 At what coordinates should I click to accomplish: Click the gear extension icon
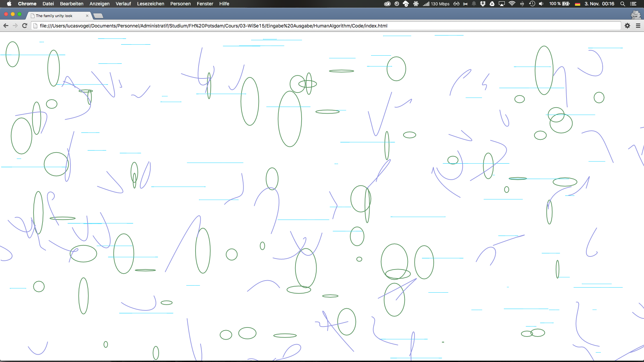pos(627,26)
